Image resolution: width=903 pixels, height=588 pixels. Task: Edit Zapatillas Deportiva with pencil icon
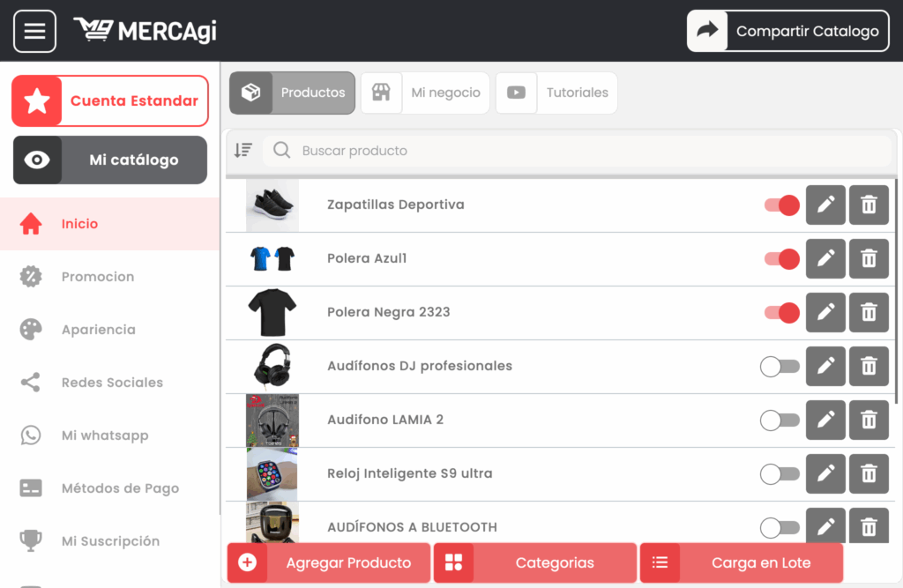[x=825, y=205]
